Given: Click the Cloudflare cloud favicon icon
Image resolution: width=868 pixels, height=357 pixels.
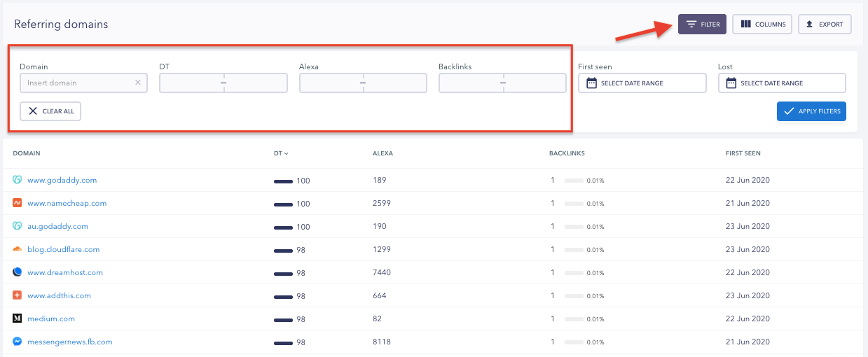Looking at the screenshot, I should (18, 249).
